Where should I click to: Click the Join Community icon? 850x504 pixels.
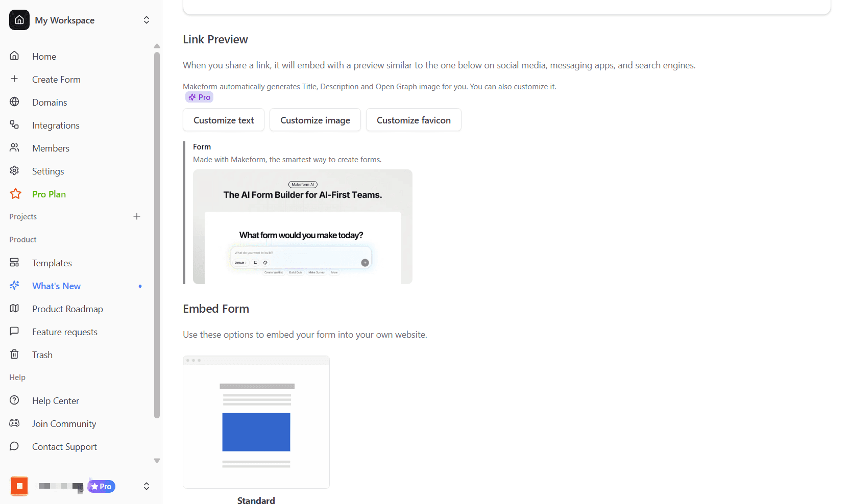tap(14, 423)
